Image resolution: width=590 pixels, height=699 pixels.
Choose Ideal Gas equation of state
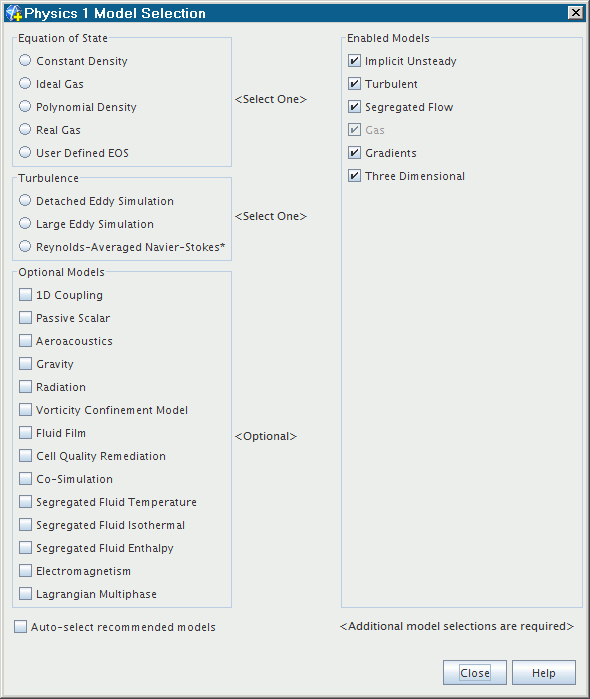25,83
